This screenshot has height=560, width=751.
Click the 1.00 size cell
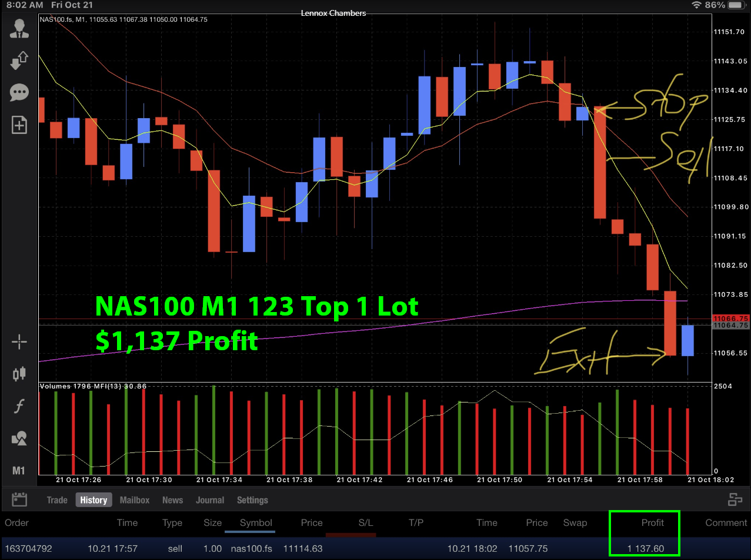(212, 548)
